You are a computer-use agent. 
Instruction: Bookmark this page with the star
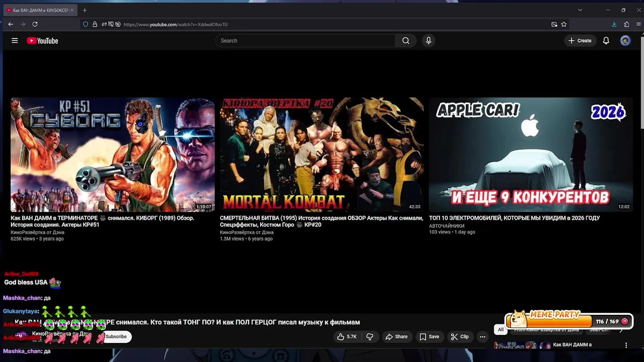pos(564,24)
